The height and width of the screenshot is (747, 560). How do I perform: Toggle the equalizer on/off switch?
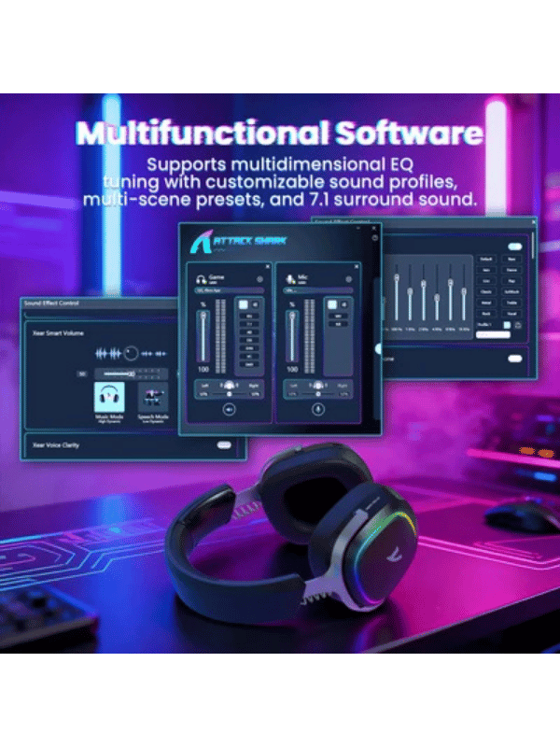tap(515, 247)
